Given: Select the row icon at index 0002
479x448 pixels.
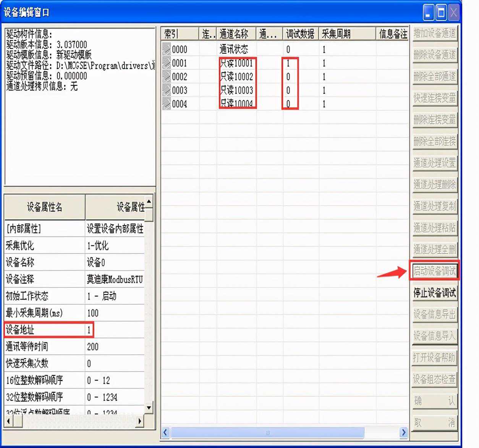Looking at the screenshot, I should pyautogui.click(x=166, y=77).
